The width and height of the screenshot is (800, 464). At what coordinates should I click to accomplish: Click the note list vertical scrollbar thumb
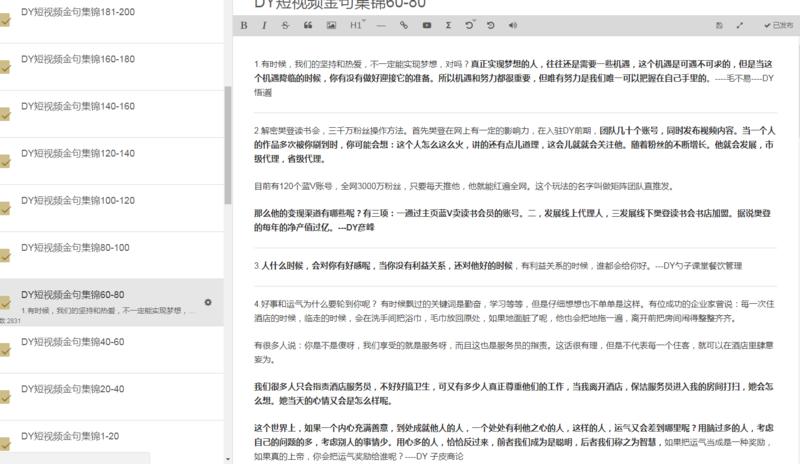point(228,145)
